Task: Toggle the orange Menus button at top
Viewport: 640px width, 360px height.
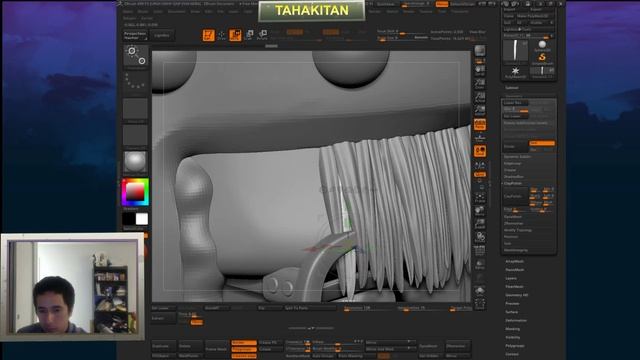Action: tap(442, 4)
